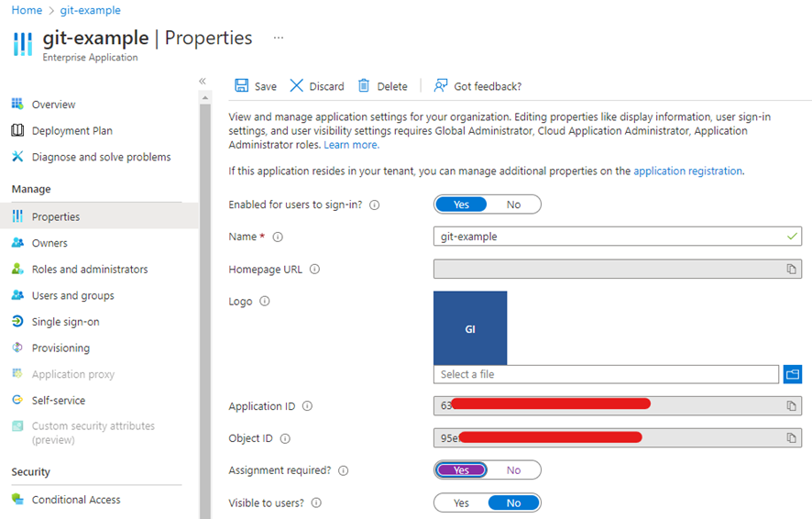Show info tooltip next to Object ID
The height and width of the screenshot is (519, 812).
coord(285,438)
